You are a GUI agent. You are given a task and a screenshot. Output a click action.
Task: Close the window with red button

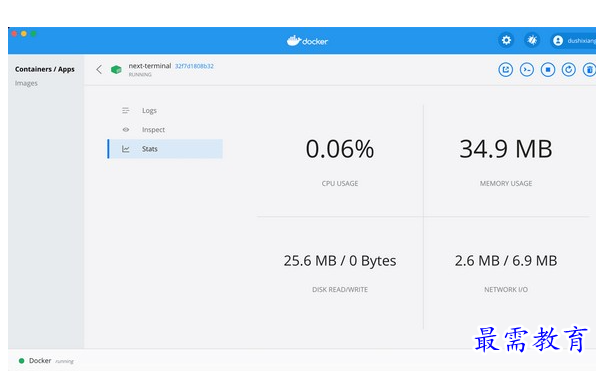[14, 34]
